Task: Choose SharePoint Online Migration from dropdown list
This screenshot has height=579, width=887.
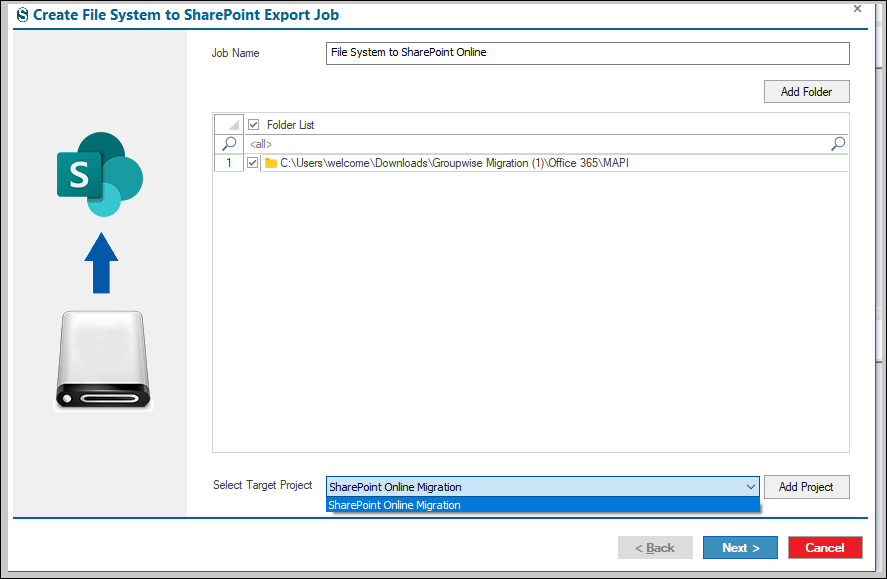Action: (x=543, y=505)
